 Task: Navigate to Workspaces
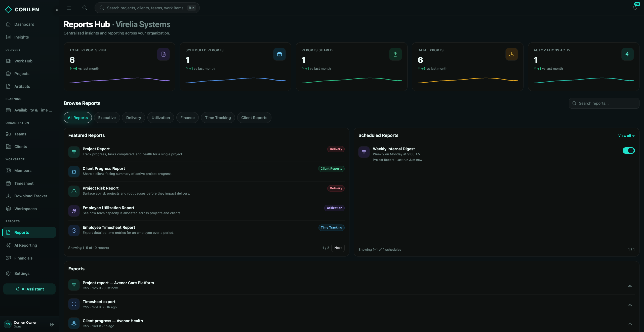[29, 209]
